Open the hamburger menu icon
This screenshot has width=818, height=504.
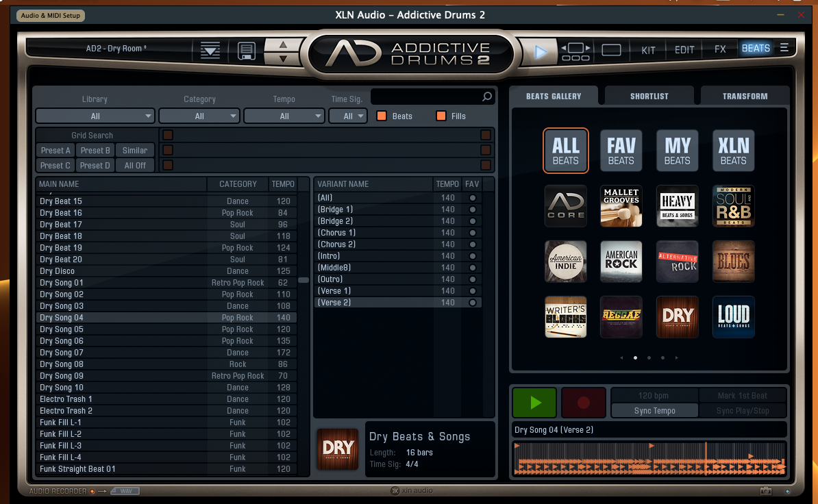[x=784, y=48]
